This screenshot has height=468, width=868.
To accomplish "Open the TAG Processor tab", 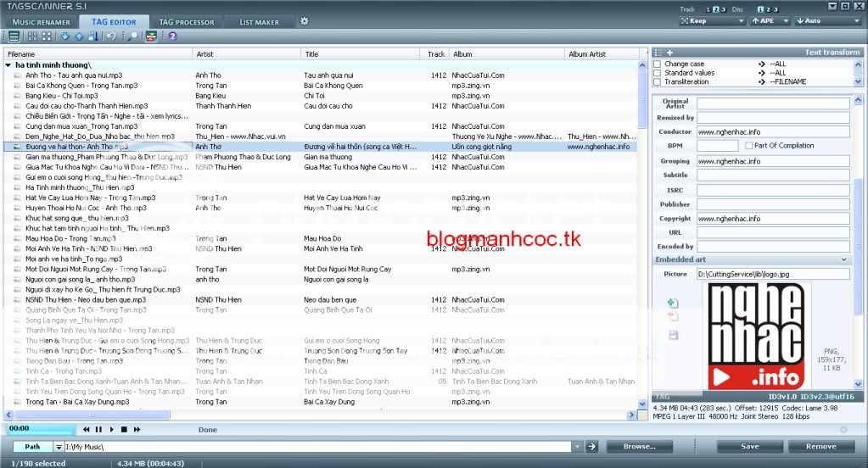I will coord(187,22).
